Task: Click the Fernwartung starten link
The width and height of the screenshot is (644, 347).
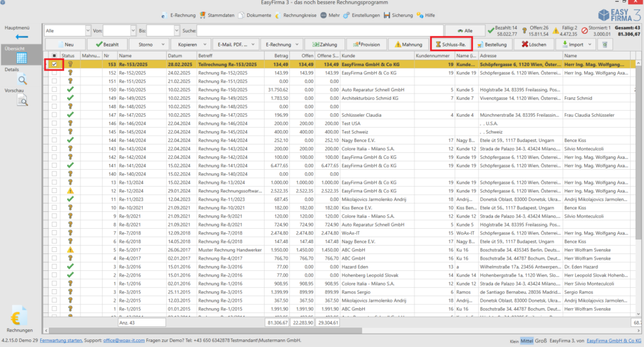Action: [x=61, y=341]
